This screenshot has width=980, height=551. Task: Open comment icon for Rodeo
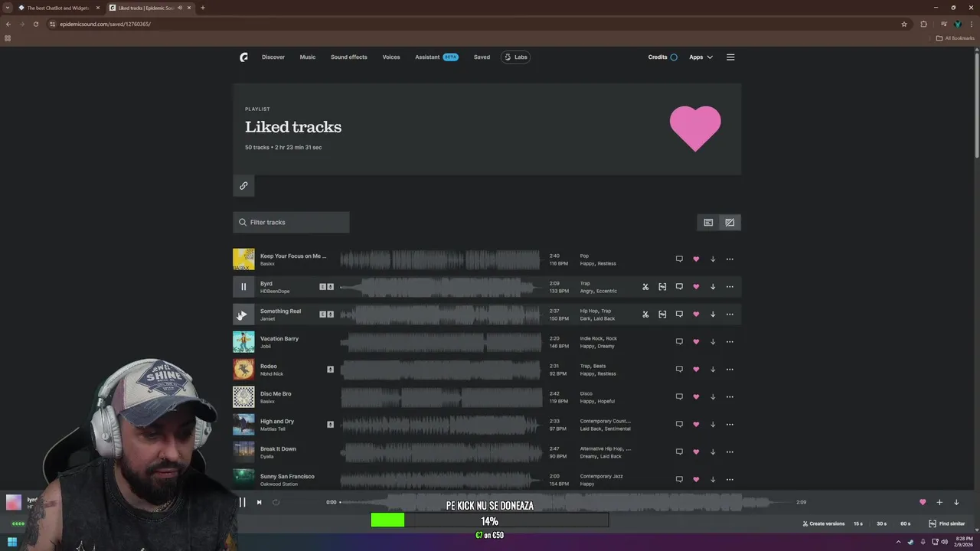pyautogui.click(x=679, y=370)
